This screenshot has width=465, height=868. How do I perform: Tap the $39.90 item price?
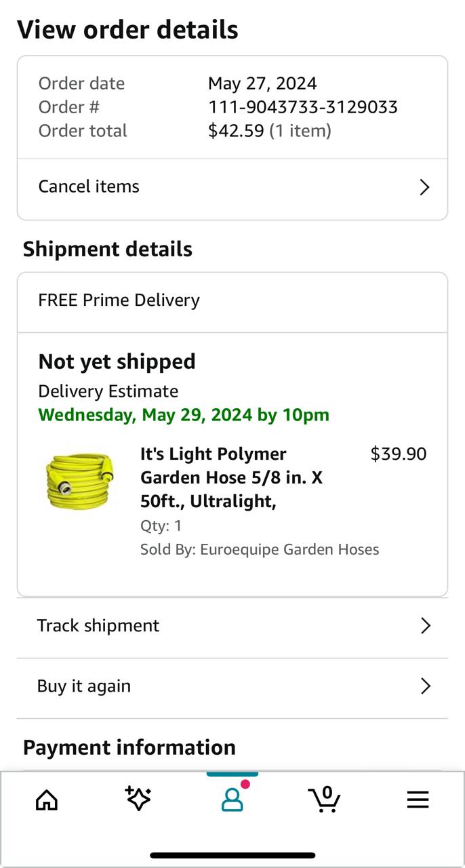point(399,454)
